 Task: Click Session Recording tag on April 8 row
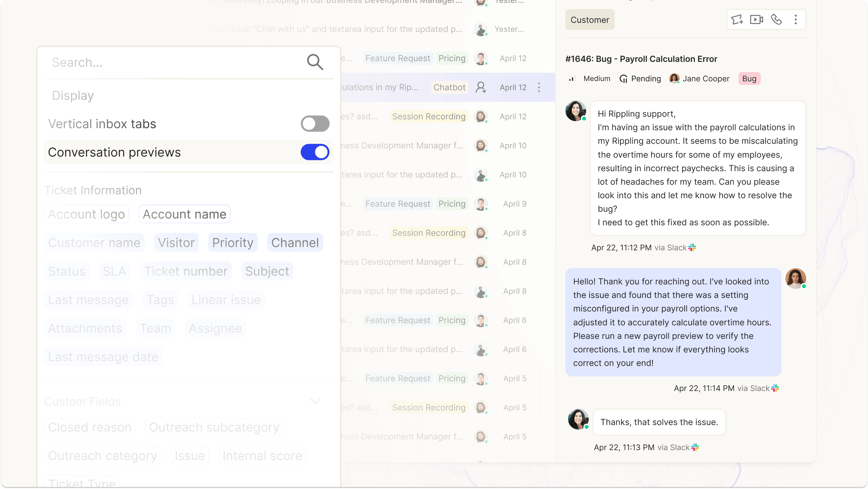tap(429, 233)
